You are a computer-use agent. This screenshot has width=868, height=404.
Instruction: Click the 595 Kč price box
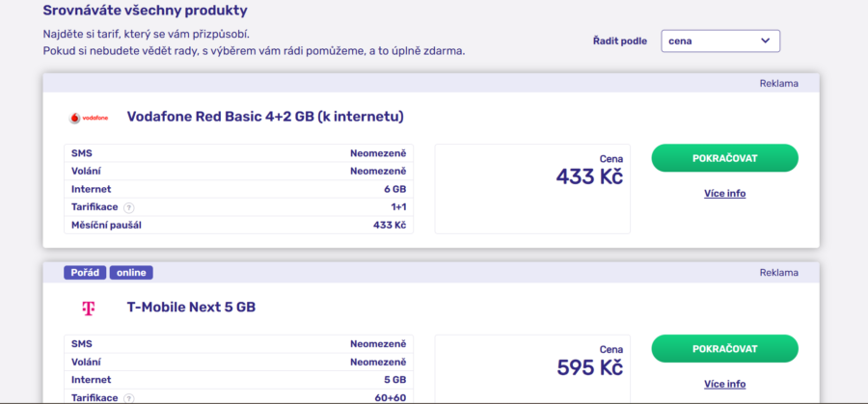[x=532, y=369]
